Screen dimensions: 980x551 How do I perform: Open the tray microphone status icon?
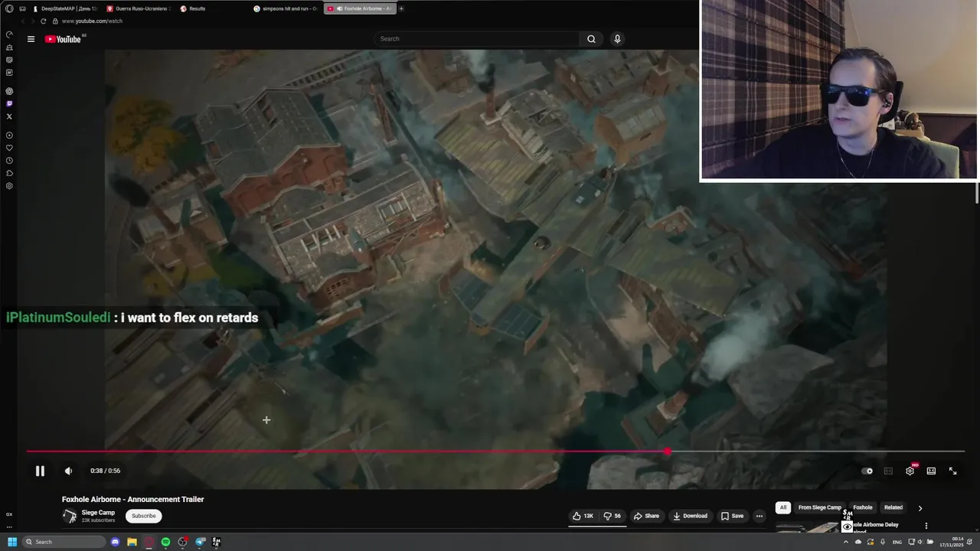coord(883,542)
